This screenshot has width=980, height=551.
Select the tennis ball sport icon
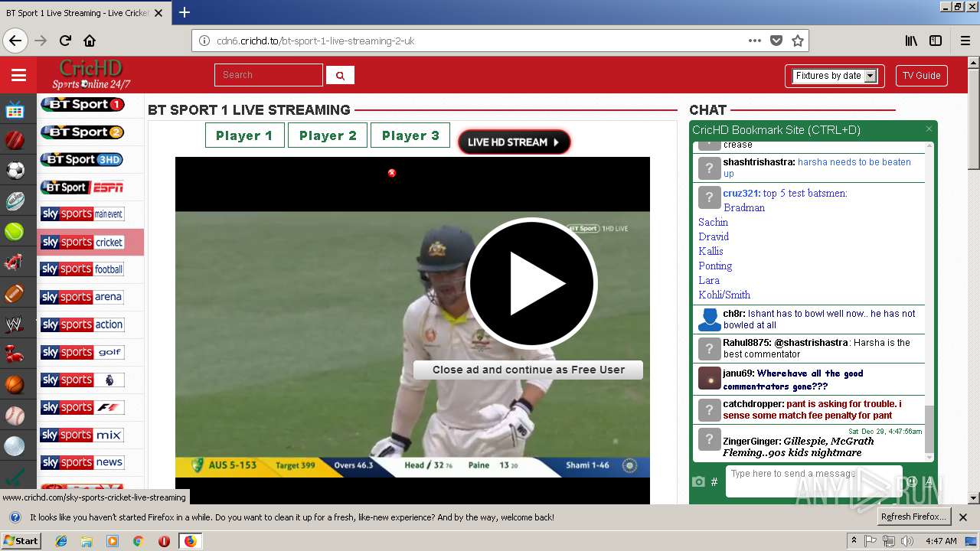coord(15,232)
